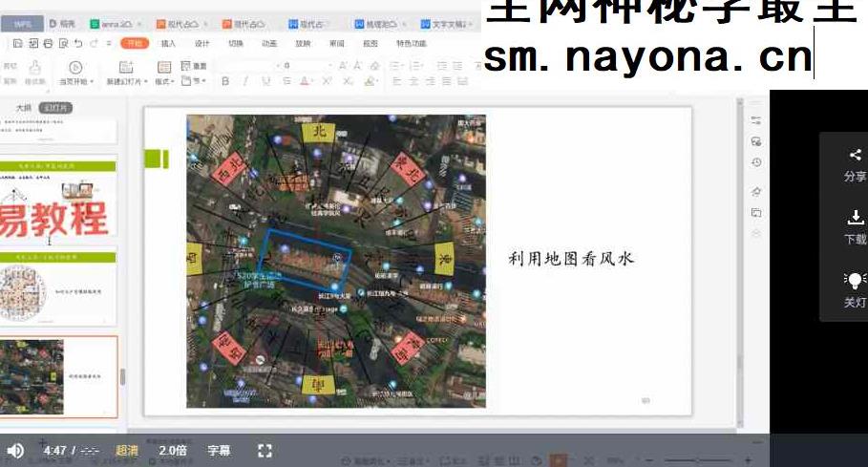Mute the video player volume
Viewport: 868px width, 467px height.
coord(15,451)
